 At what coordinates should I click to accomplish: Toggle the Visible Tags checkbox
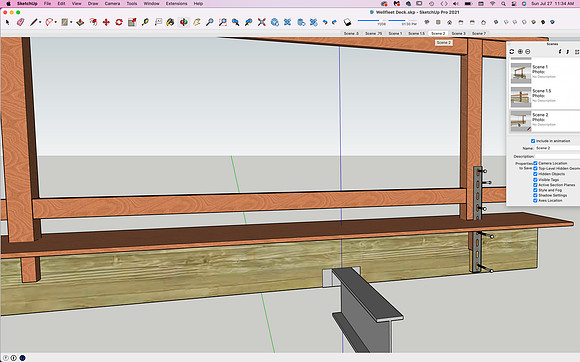(x=535, y=179)
